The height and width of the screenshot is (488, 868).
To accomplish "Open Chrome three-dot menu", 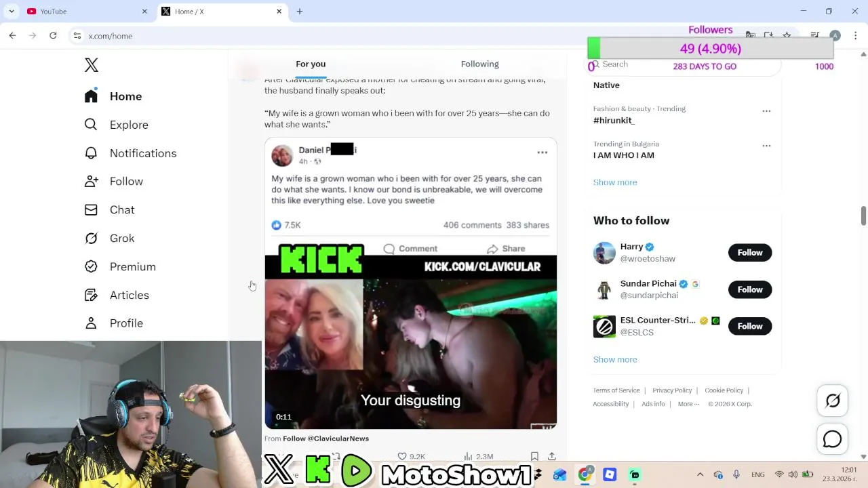I will coord(855,36).
